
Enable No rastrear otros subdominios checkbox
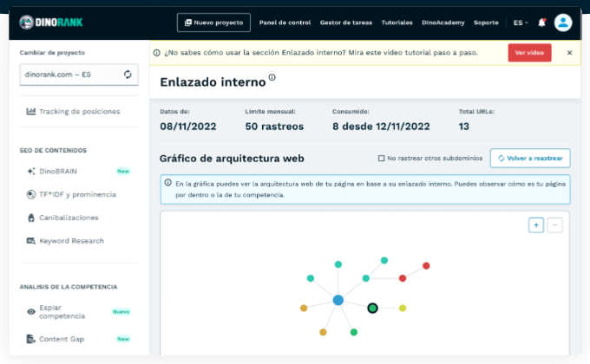[x=381, y=159]
